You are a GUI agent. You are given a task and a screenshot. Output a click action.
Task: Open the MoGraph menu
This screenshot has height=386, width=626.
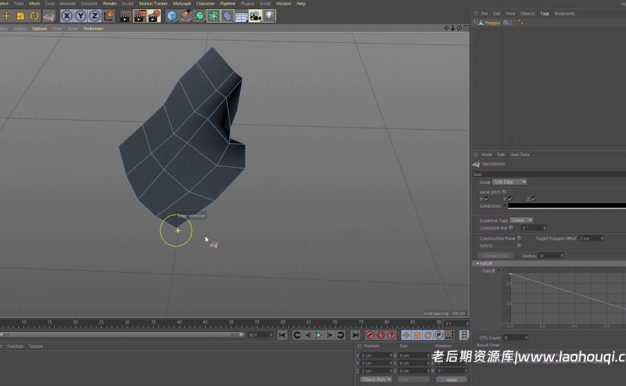pyautogui.click(x=182, y=4)
